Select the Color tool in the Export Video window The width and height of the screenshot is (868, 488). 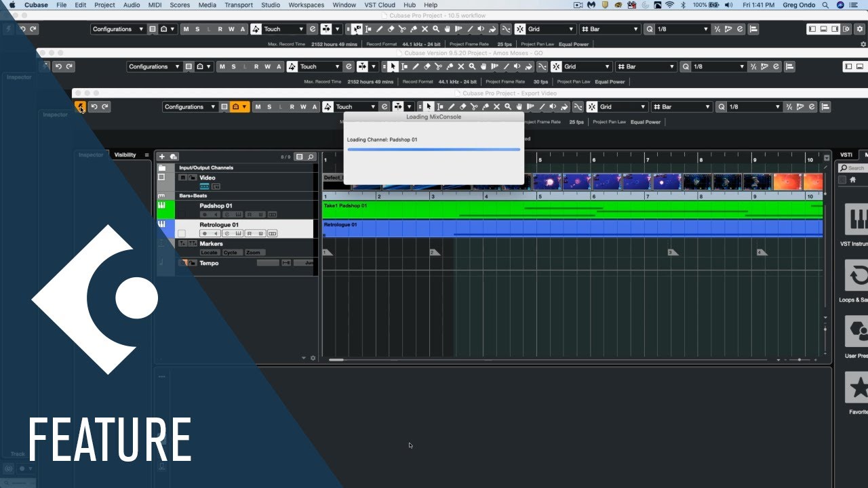(x=564, y=106)
